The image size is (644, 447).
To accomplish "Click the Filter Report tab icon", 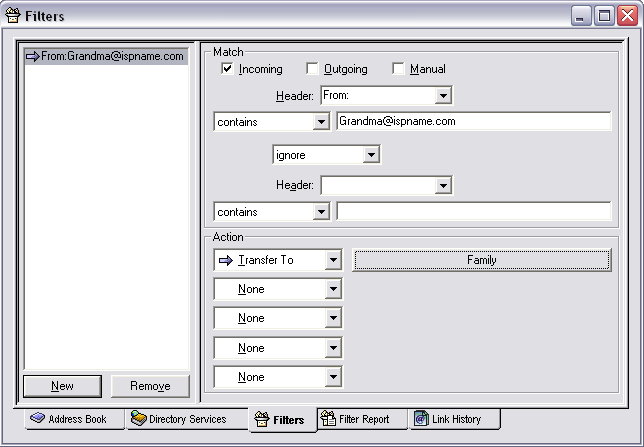I will tap(328, 419).
